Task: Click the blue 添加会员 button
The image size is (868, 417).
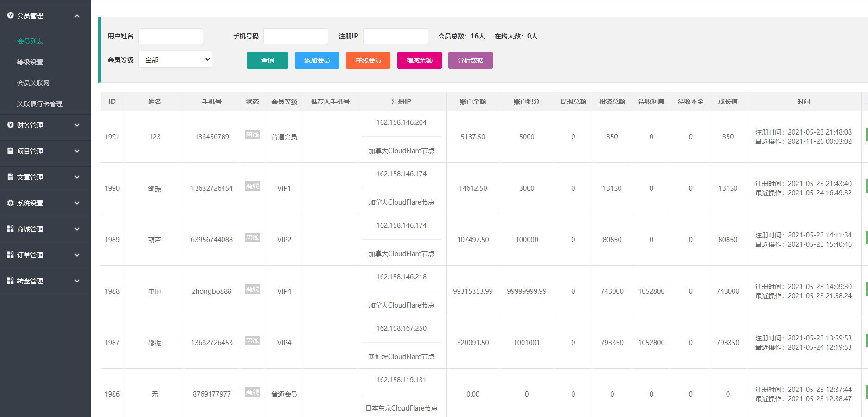Action: tap(317, 60)
